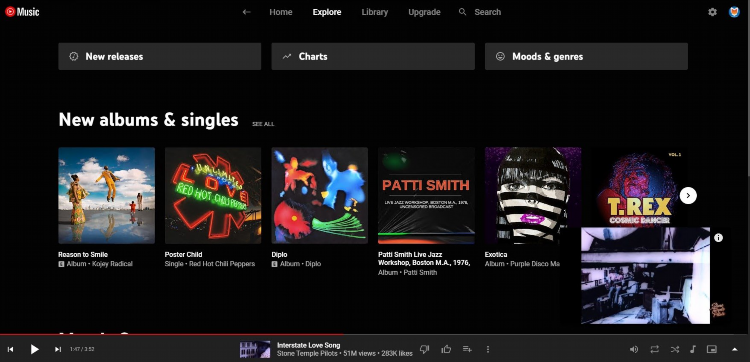Toggle the miniplayer picture-in-picture button
750x362 pixels.
712,349
